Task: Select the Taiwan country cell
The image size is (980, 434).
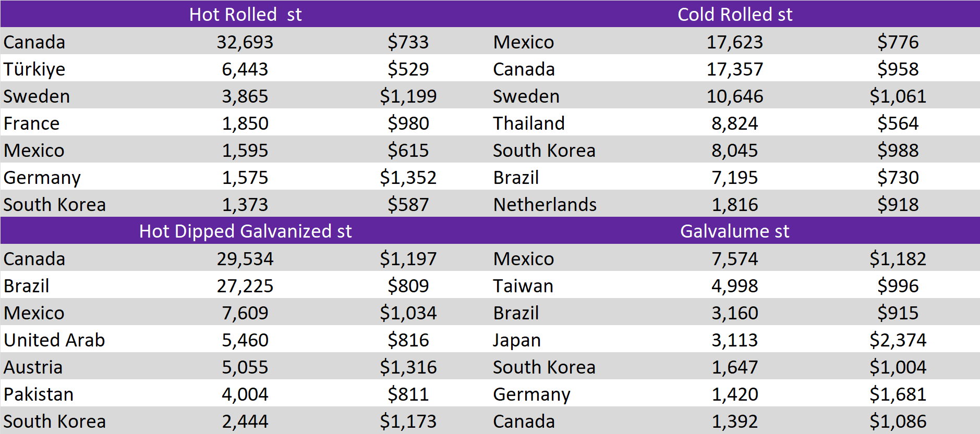Action: point(523,286)
